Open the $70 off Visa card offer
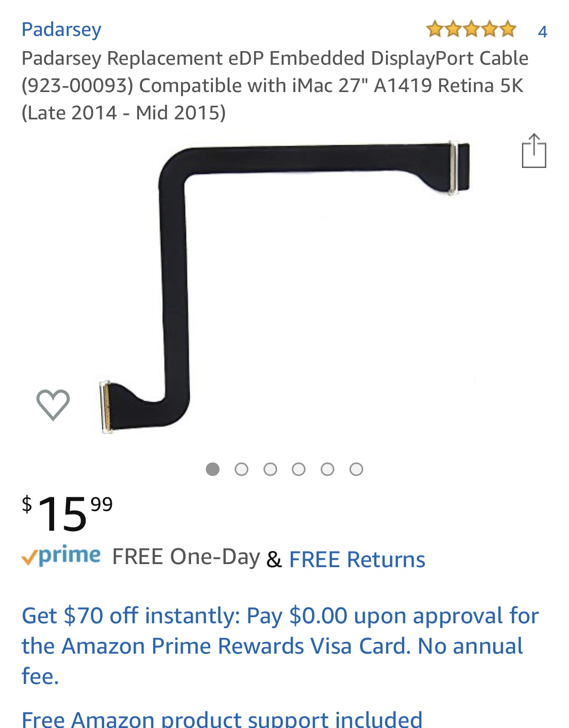The height and width of the screenshot is (728, 569). pyautogui.click(x=280, y=646)
